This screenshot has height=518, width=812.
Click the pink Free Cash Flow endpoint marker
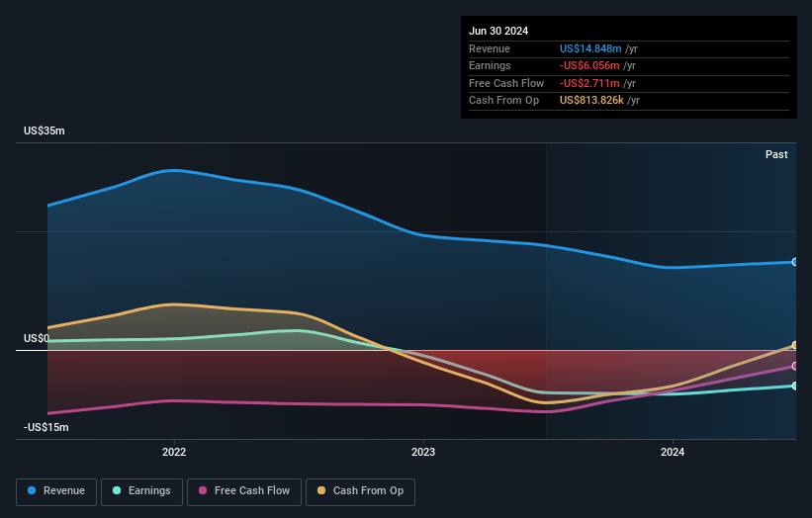tap(795, 367)
